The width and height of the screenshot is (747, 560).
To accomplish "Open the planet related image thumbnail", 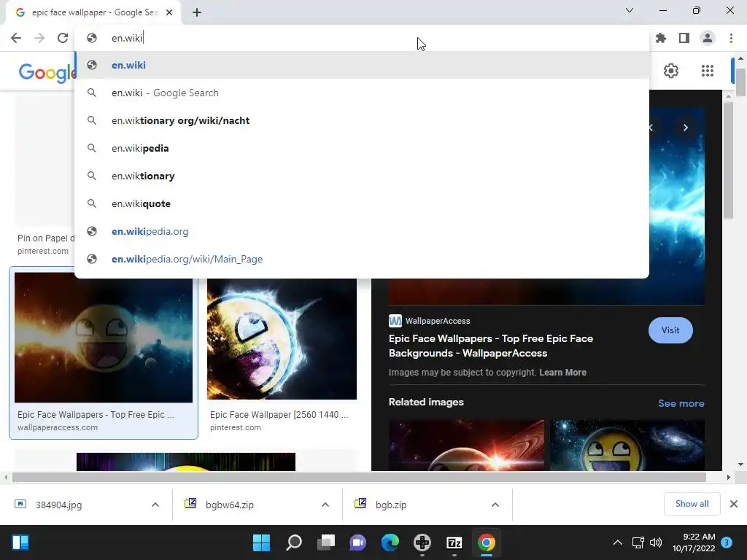I will coord(466,446).
